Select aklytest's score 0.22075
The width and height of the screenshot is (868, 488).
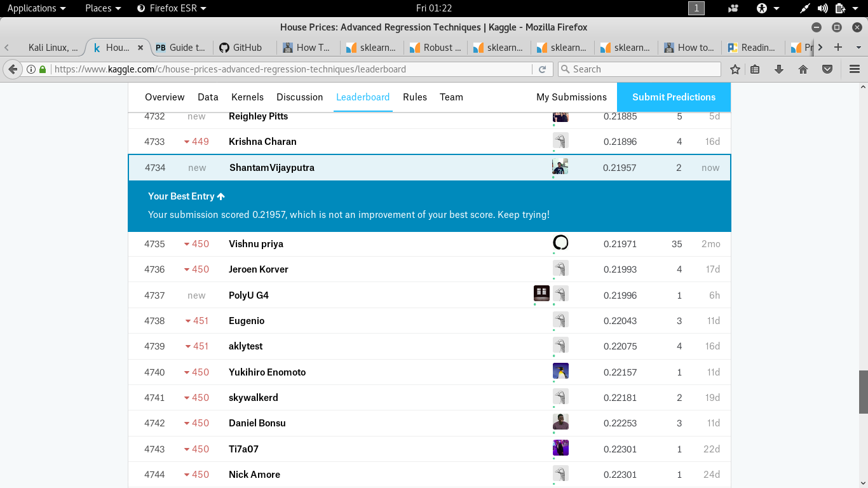pos(620,346)
